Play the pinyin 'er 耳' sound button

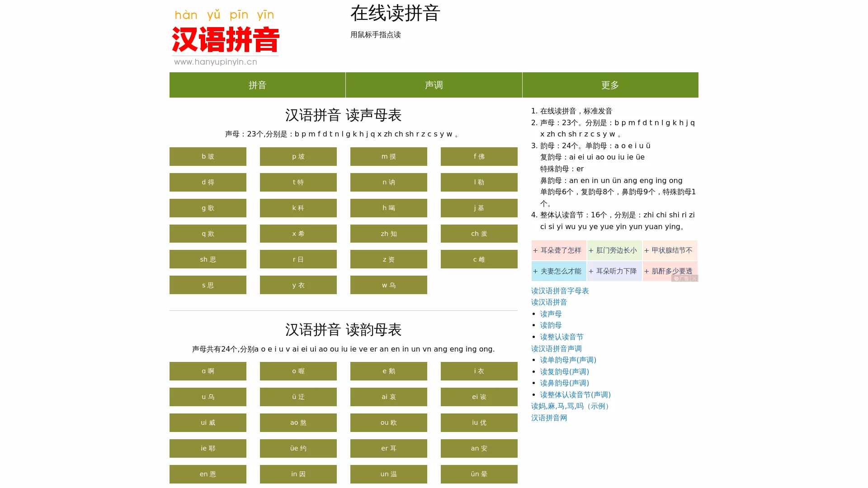click(x=388, y=448)
